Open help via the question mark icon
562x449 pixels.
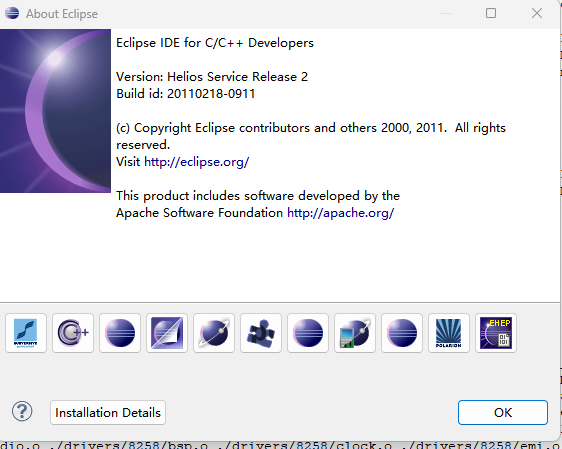coord(22,411)
